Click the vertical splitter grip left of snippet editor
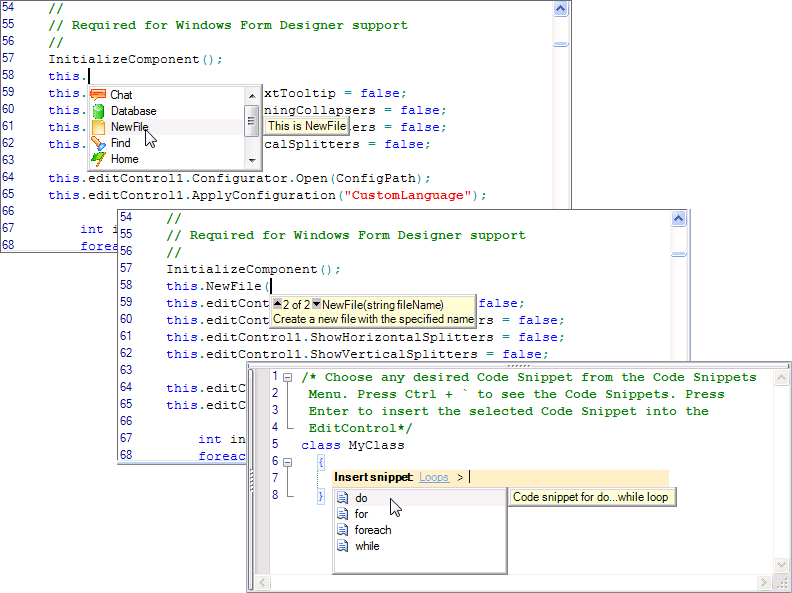Screen dimensions: 792x593 tap(251, 480)
